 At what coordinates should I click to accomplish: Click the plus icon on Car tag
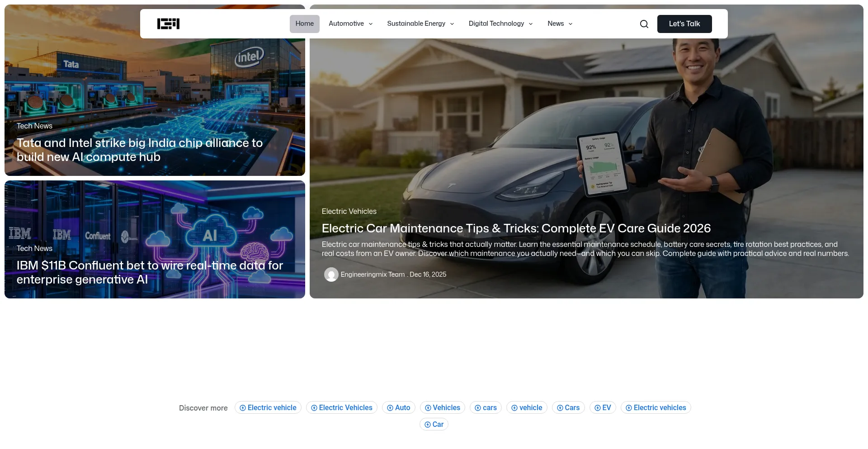coord(428,425)
